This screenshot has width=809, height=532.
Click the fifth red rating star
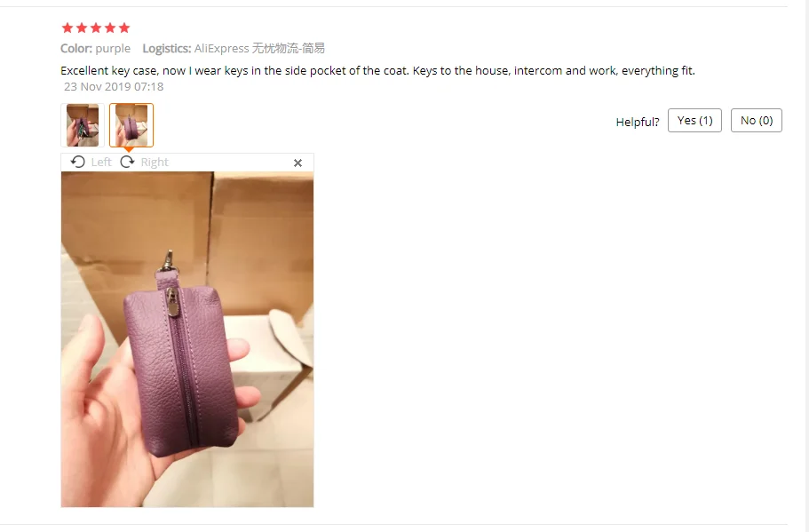124,28
